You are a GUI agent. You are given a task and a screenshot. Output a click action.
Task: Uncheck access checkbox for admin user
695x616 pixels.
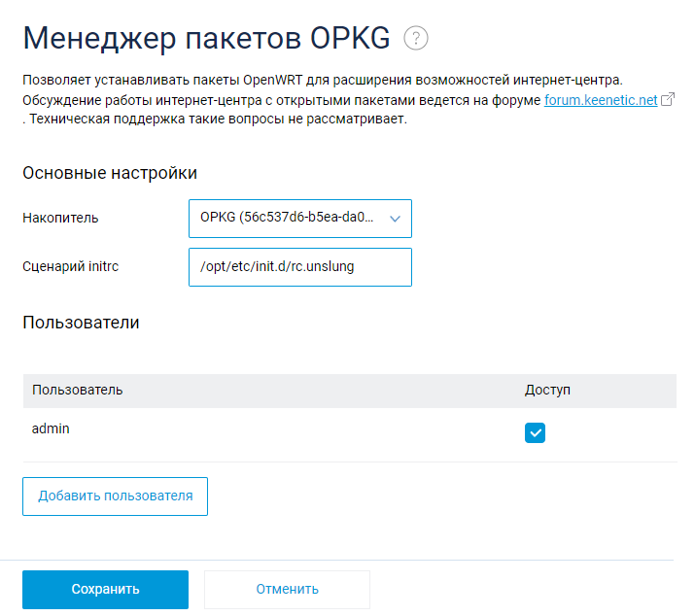(x=535, y=433)
